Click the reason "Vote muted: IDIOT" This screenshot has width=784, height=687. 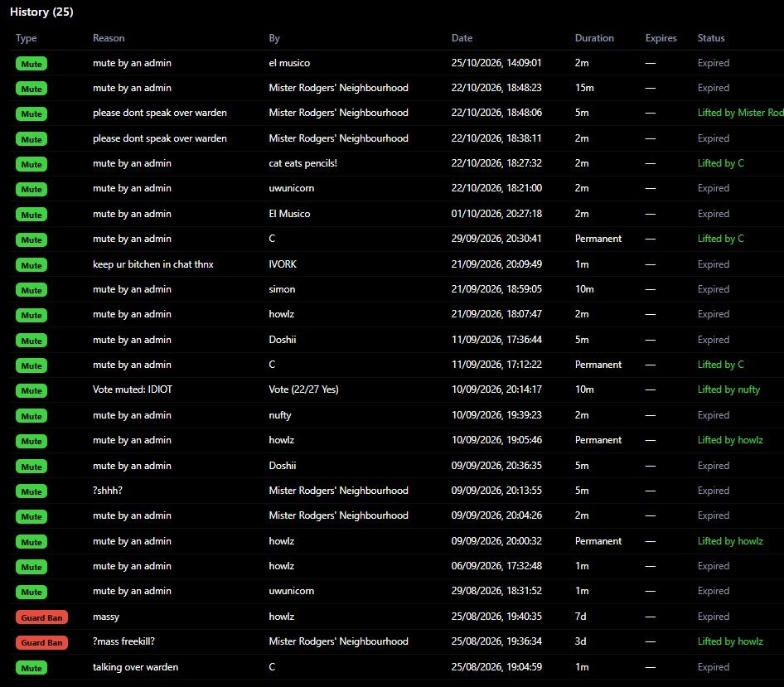pos(133,389)
